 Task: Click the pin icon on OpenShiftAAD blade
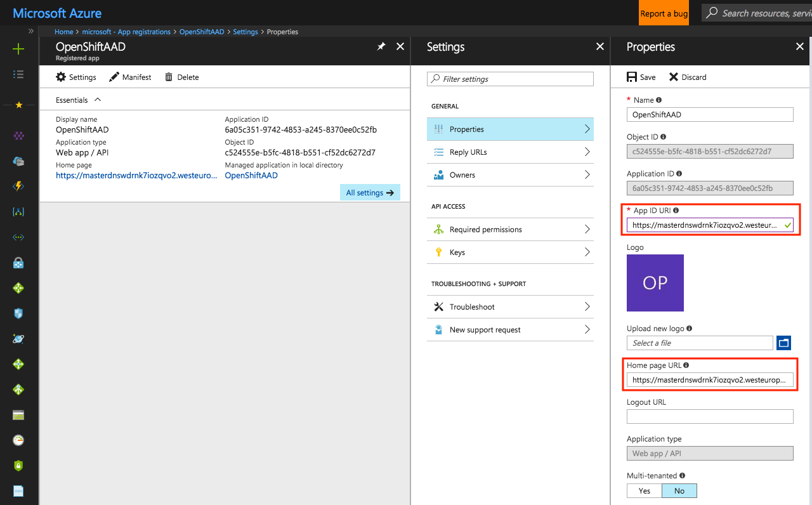(381, 46)
